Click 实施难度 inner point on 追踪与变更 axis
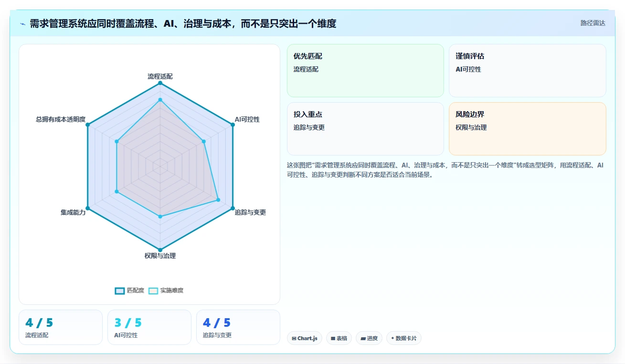Viewport: 625px width, 364px height. (x=218, y=199)
